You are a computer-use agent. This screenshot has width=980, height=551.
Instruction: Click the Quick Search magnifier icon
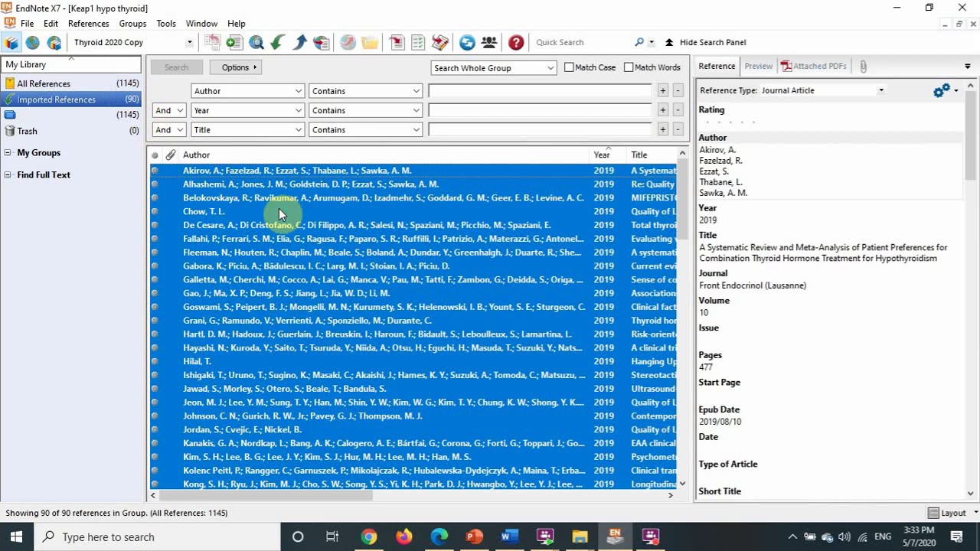tap(640, 43)
